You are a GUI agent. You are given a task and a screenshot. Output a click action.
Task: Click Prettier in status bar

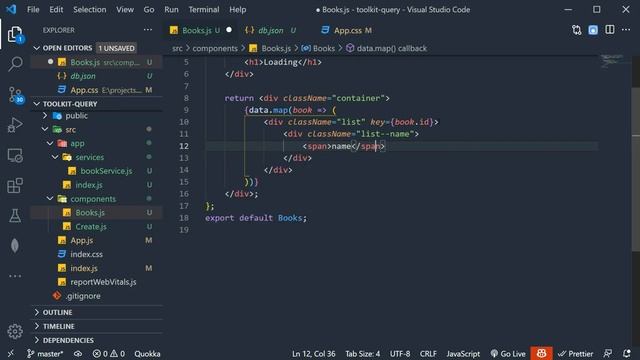[576, 354]
